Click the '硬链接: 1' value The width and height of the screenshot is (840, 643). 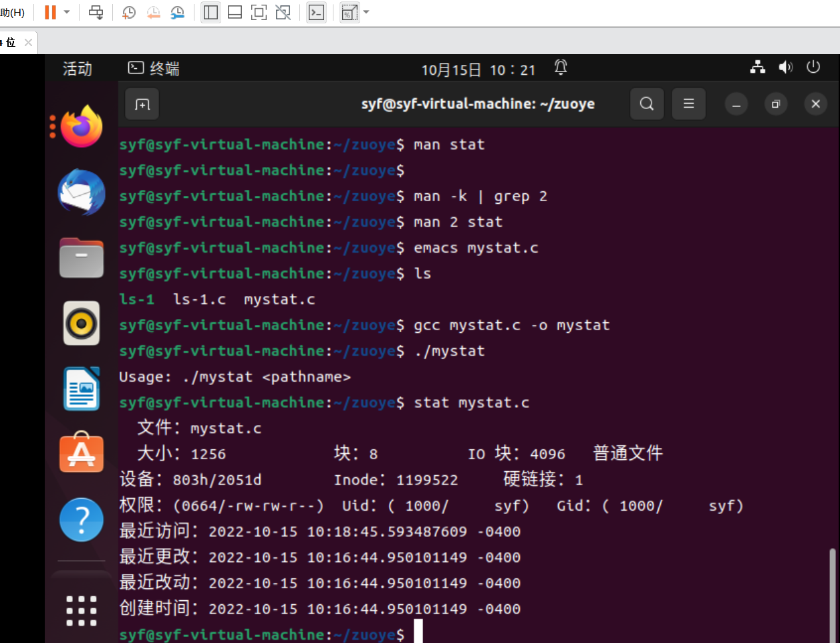(543, 480)
